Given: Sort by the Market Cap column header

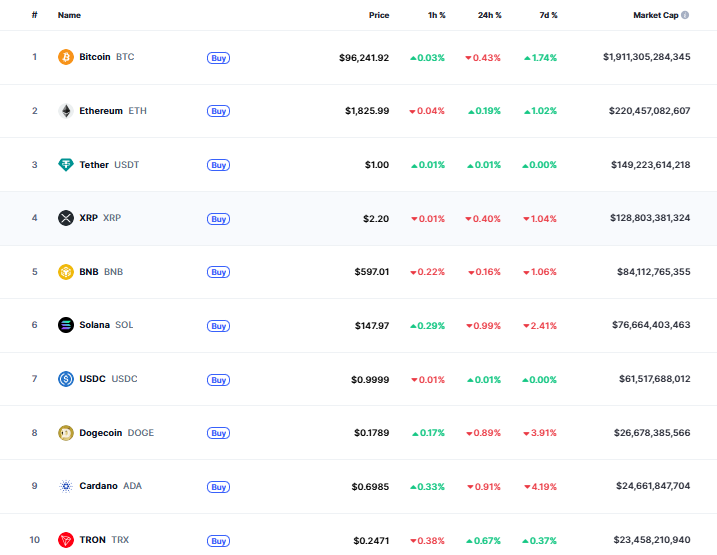Looking at the screenshot, I should point(656,15).
